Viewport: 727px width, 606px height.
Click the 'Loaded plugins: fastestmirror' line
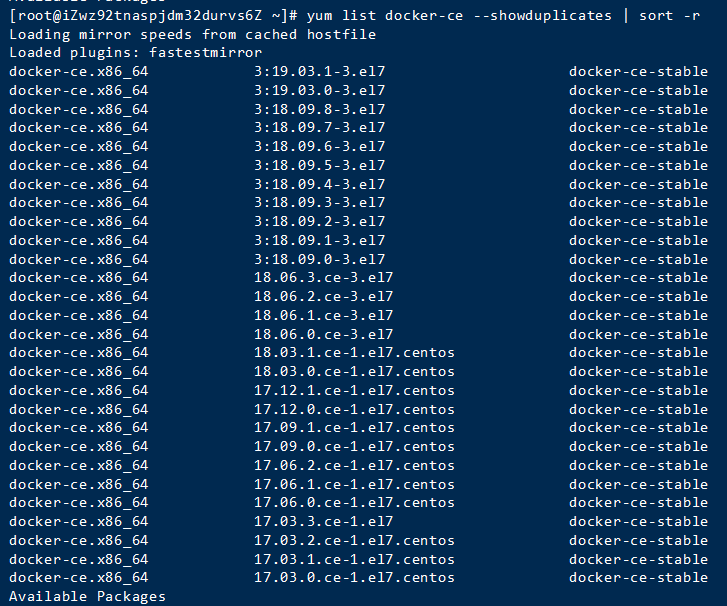click(x=136, y=53)
